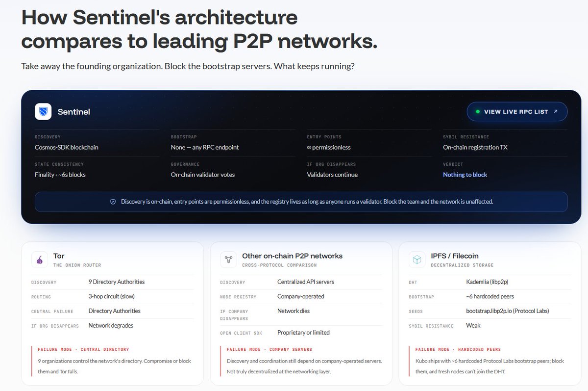The height and width of the screenshot is (391, 588).
Task: Click "On-chain validator votes" governance value
Action: point(203,175)
